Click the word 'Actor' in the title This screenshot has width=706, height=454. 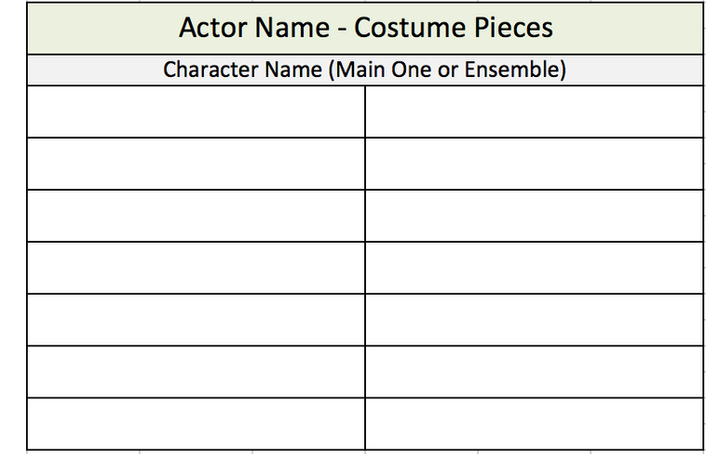pyautogui.click(x=211, y=28)
